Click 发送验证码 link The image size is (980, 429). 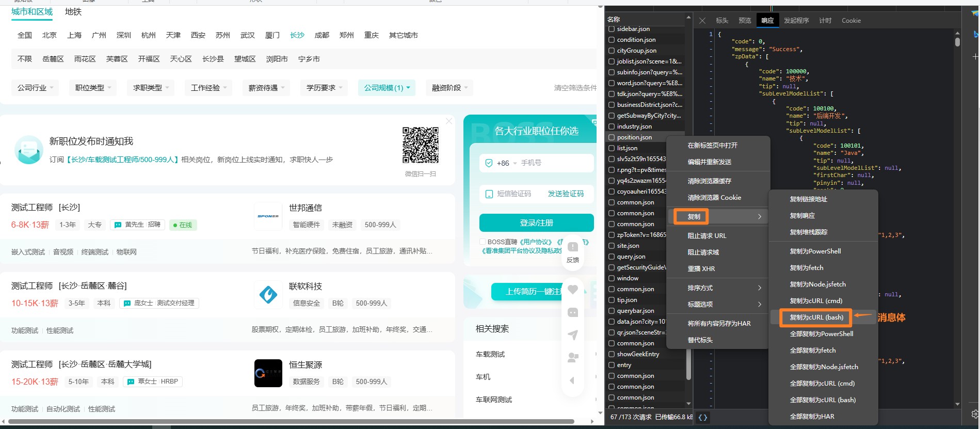point(566,194)
